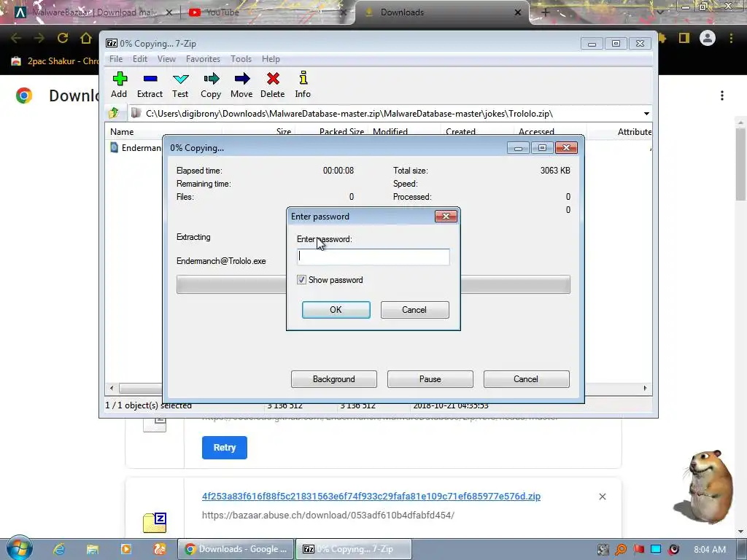The image size is (747, 560).
Task: Cancel the Enter password dialog
Action: 414,309
